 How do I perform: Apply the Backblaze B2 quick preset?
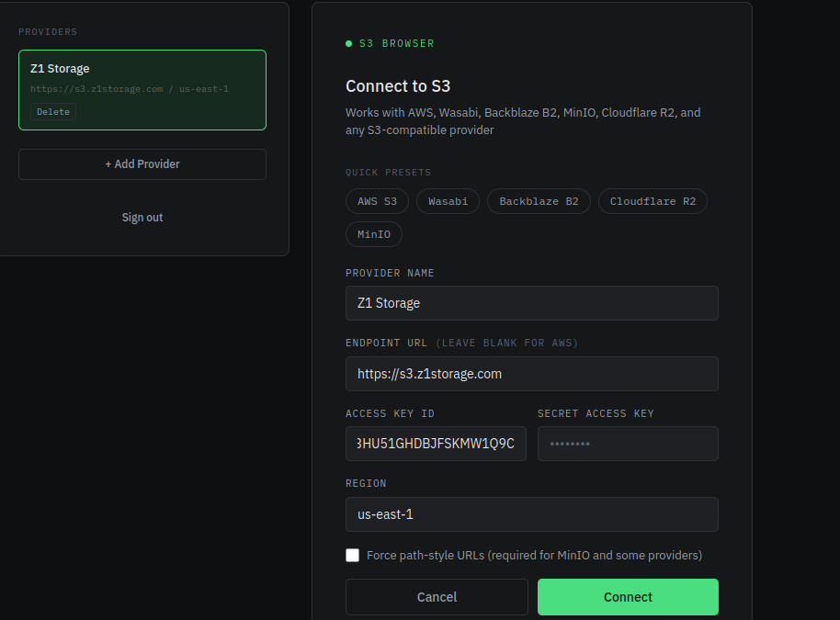(539, 201)
